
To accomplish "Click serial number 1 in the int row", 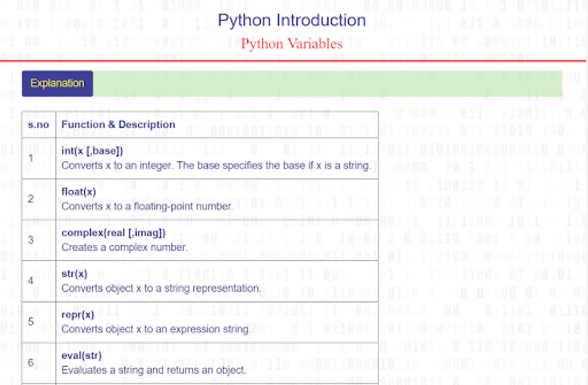I will (31, 158).
